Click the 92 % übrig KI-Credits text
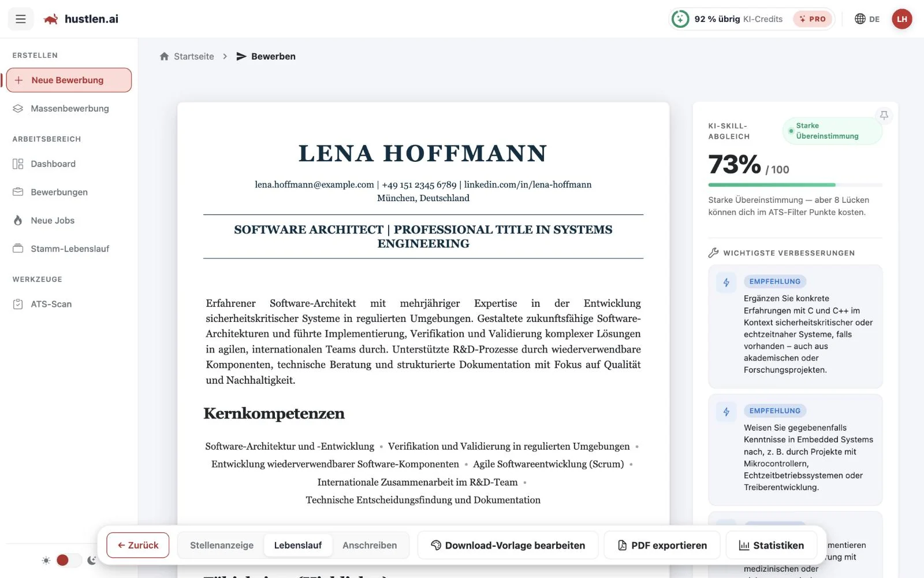The height and width of the screenshot is (578, 924). pos(739,19)
